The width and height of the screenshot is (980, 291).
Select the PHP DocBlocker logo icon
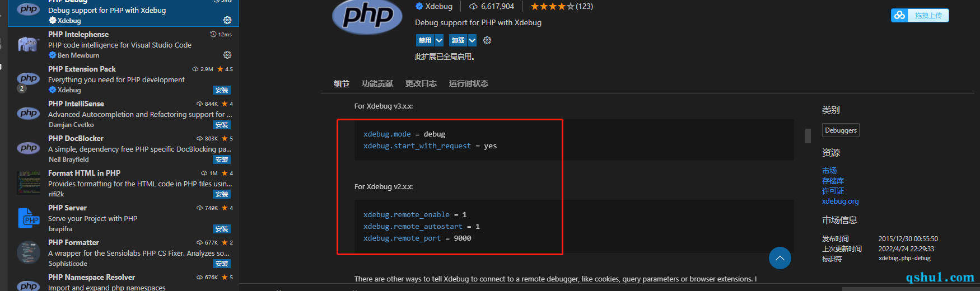pyautogui.click(x=29, y=148)
